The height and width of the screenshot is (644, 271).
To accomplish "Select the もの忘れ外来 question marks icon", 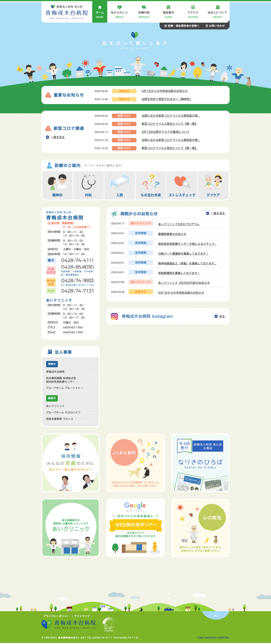I will click(x=151, y=185).
